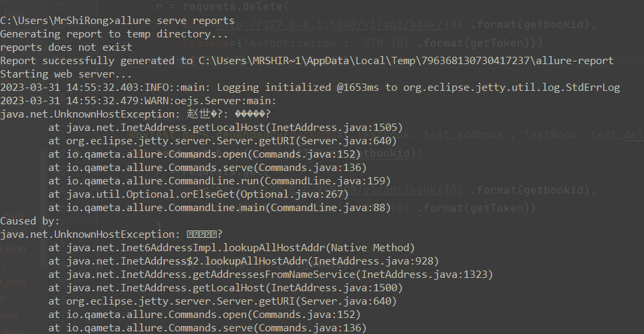Open InetAddress.java:1323 stack trace reference
The width and height of the screenshot is (644, 334).
[x=424, y=275]
